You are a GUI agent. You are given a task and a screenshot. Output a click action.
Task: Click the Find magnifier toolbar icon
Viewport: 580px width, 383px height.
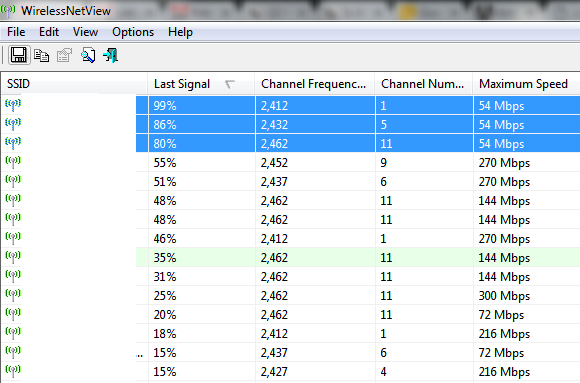[x=88, y=56]
